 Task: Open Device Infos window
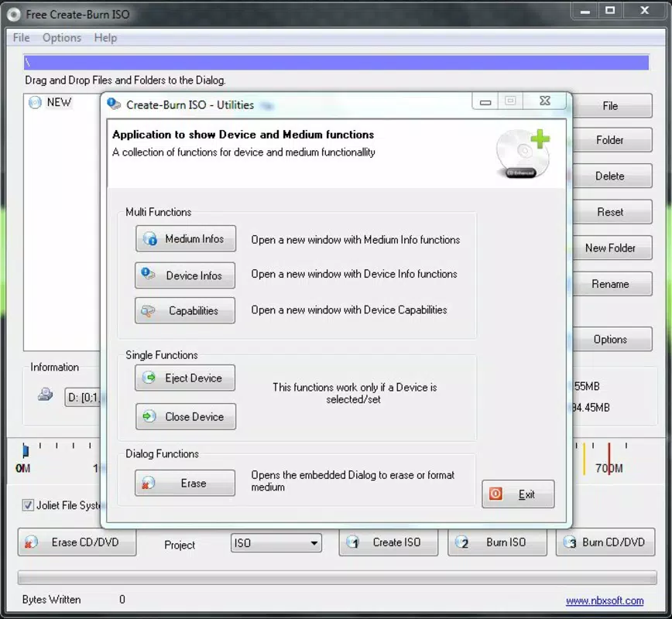pos(185,275)
